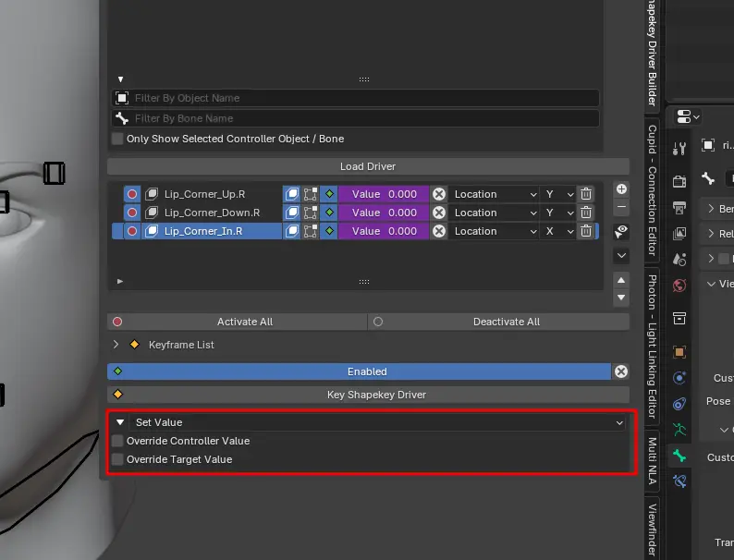Check Override Controller Value
Screen dimensions: 734x560
click(117, 441)
